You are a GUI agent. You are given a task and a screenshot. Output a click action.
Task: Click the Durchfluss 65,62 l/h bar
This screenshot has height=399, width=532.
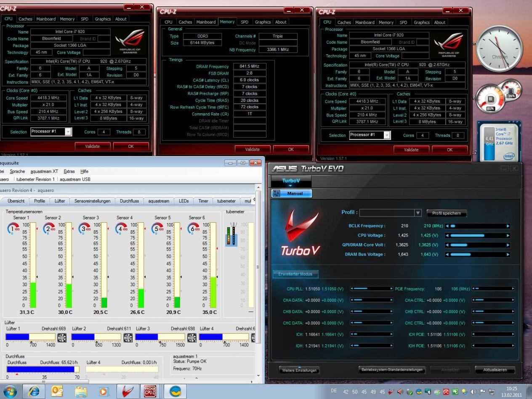pos(43,369)
